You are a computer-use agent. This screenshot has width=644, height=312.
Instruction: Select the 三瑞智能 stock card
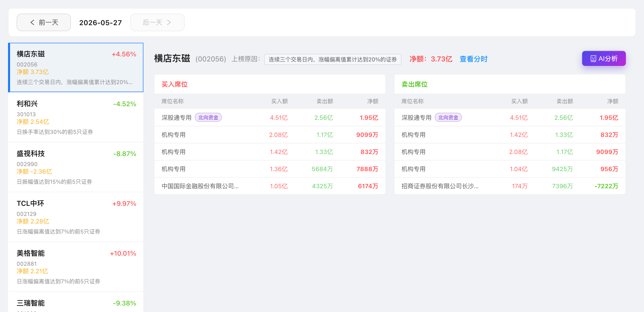76,302
